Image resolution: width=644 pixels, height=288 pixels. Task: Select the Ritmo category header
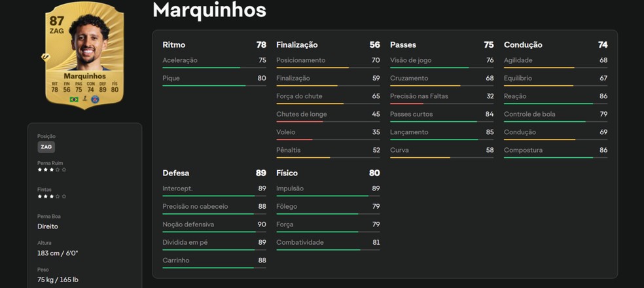click(x=174, y=45)
